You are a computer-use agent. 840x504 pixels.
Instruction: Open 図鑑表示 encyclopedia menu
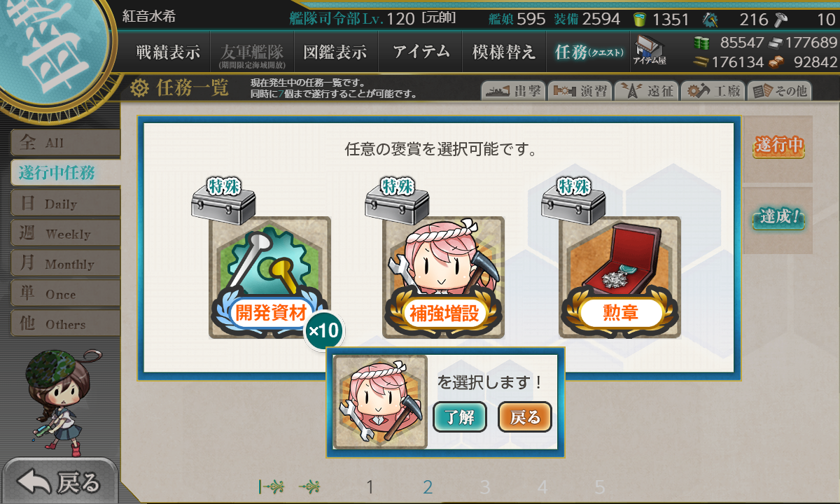click(x=335, y=52)
